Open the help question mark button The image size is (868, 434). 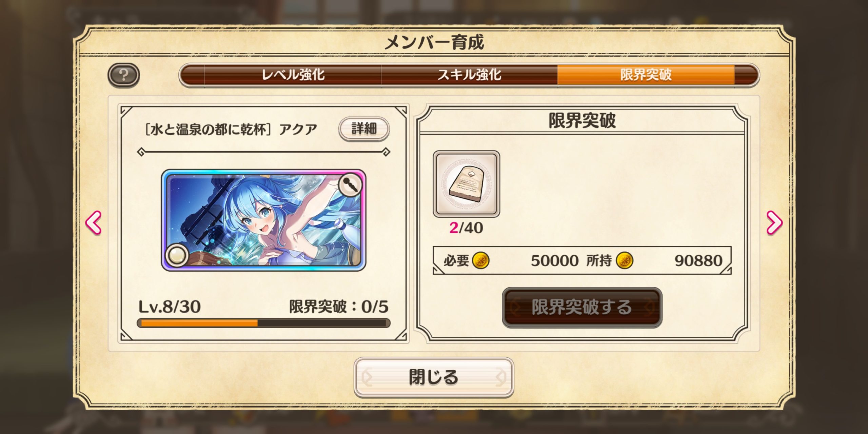(x=124, y=75)
